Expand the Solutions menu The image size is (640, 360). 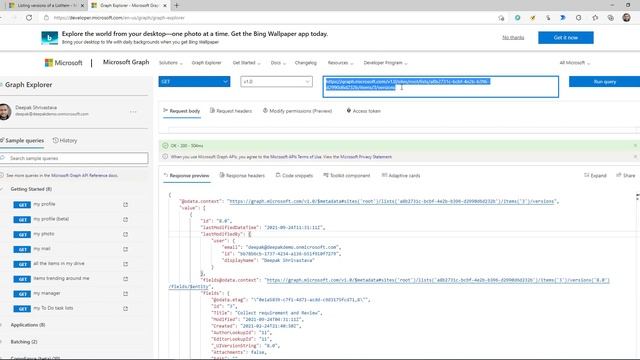(171, 63)
